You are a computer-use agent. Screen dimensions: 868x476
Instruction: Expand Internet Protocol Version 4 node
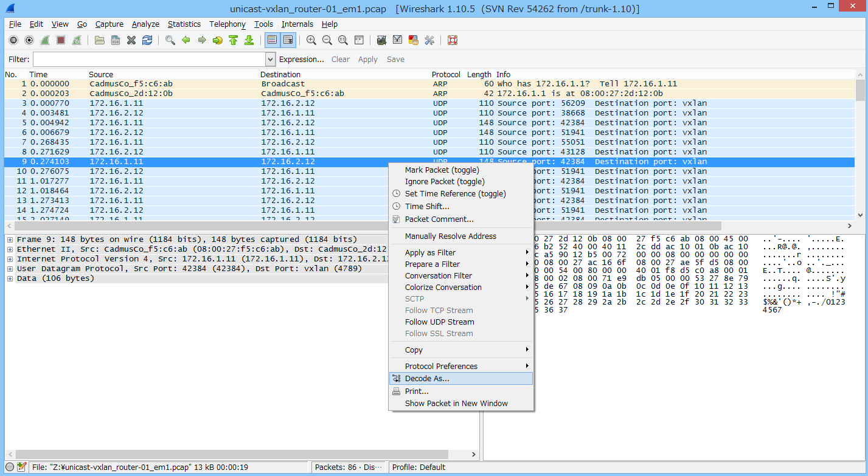pyautogui.click(x=10, y=259)
